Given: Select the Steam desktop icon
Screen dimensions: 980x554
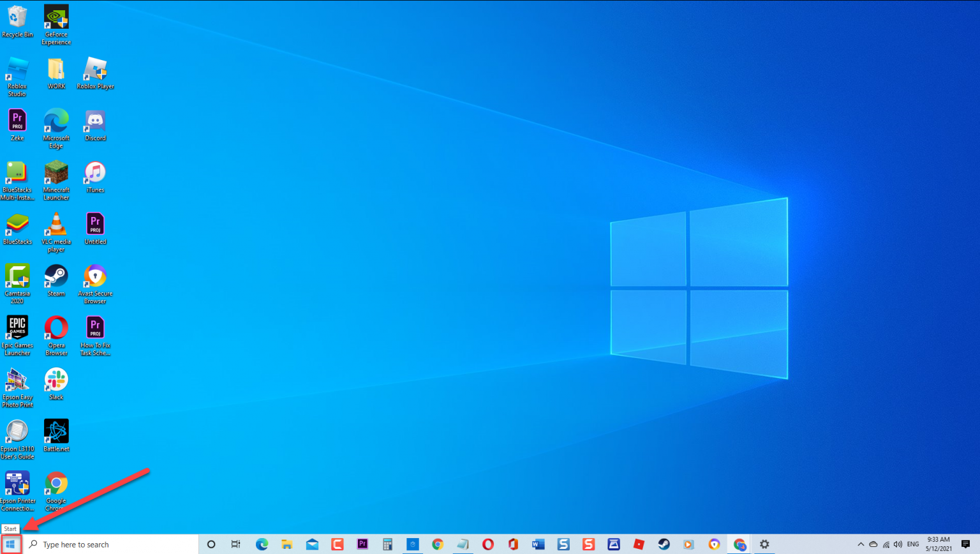Looking at the screenshot, I should (56, 280).
